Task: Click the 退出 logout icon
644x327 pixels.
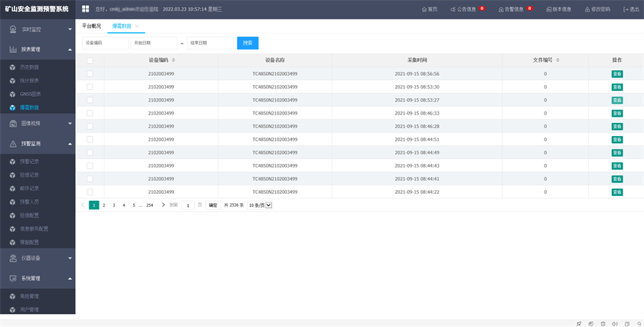Action: pos(626,9)
